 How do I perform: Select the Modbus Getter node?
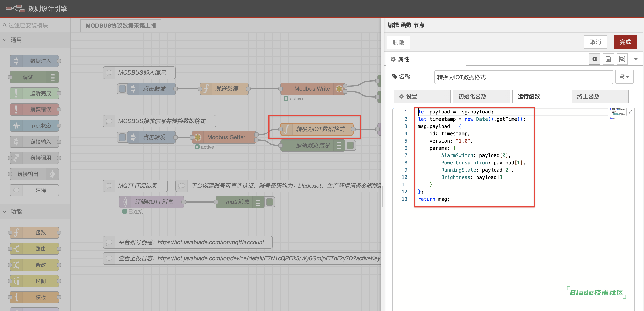[x=224, y=137]
